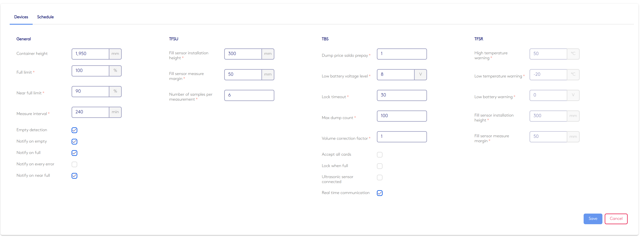Select the Max dump count field
The width and height of the screenshot is (644, 243).
[x=402, y=116]
